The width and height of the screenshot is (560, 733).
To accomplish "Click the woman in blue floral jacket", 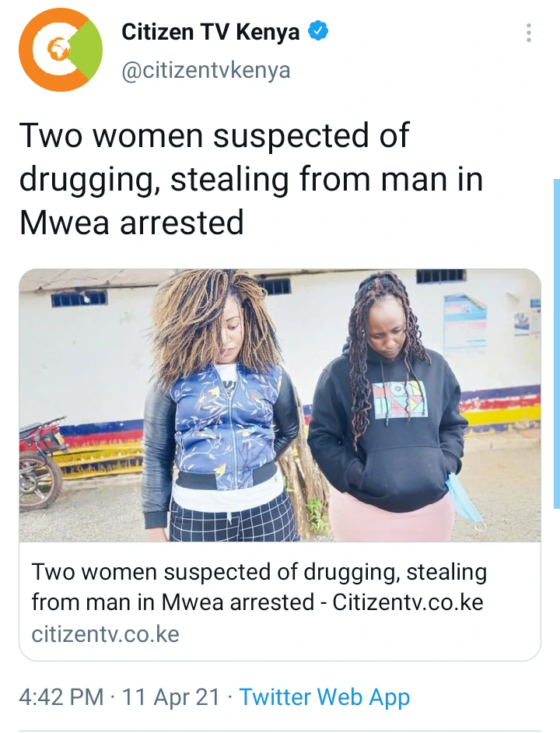I will [x=219, y=407].
